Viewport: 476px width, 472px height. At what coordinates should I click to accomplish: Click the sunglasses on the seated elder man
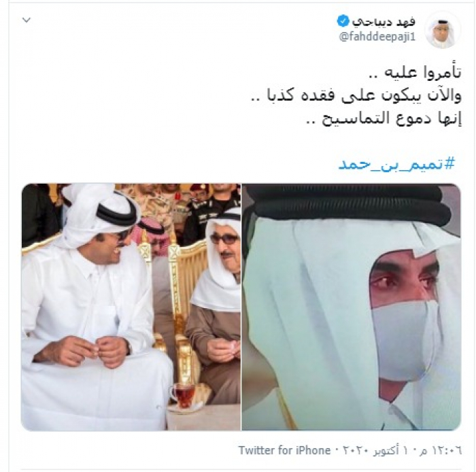[x=224, y=240]
